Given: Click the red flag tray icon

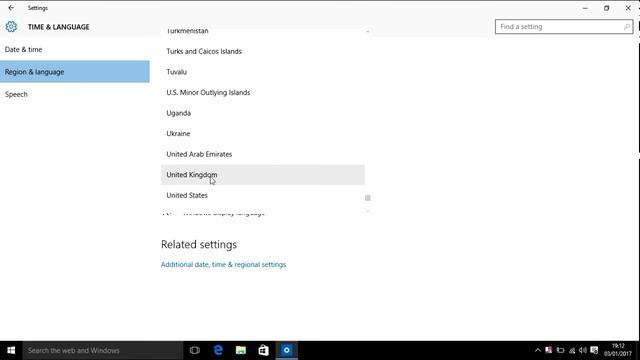Looking at the screenshot, I should (549, 350).
